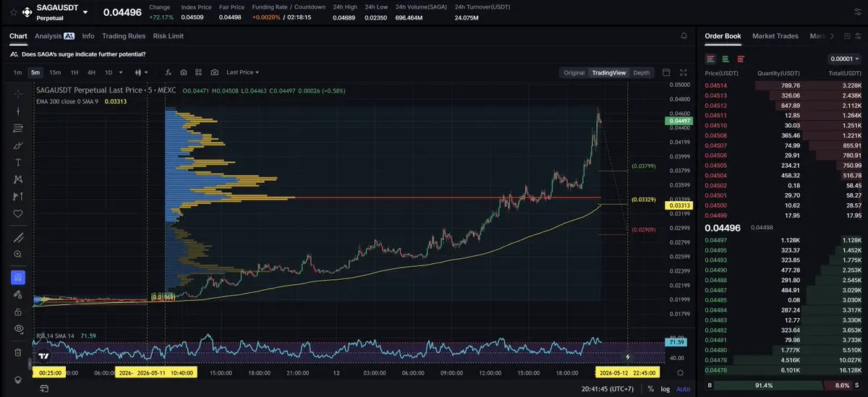Open the object tree layers icon

pos(18,380)
